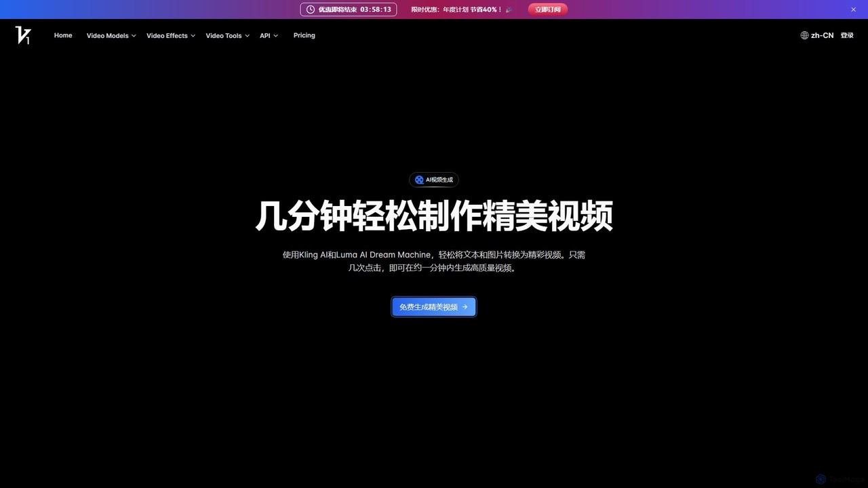This screenshot has height=488, width=868.
Task: Click the AI视频生成 badge
Action: coord(434,180)
